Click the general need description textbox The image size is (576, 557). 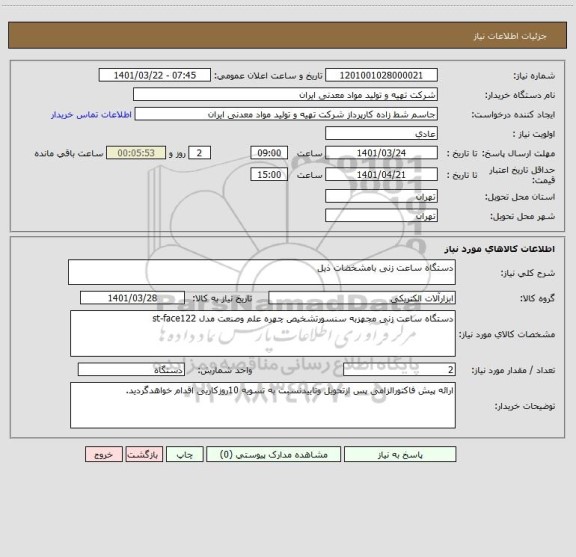coord(262,272)
